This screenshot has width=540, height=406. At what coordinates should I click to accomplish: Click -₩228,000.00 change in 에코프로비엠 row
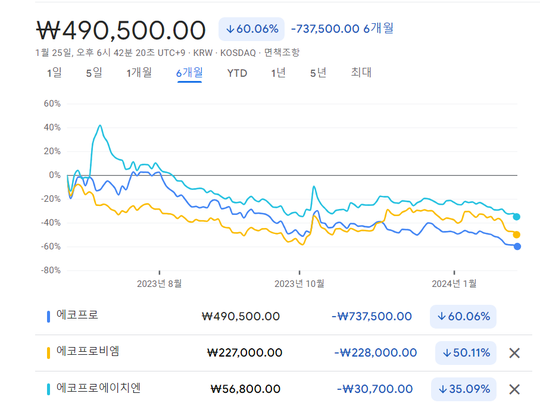[x=375, y=353]
